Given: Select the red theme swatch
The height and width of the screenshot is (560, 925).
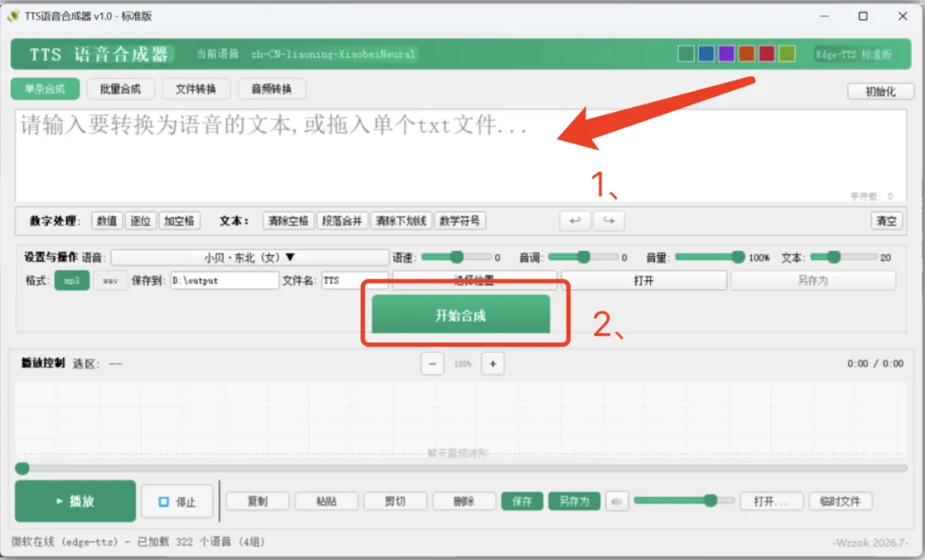Looking at the screenshot, I should coord(767,54).
